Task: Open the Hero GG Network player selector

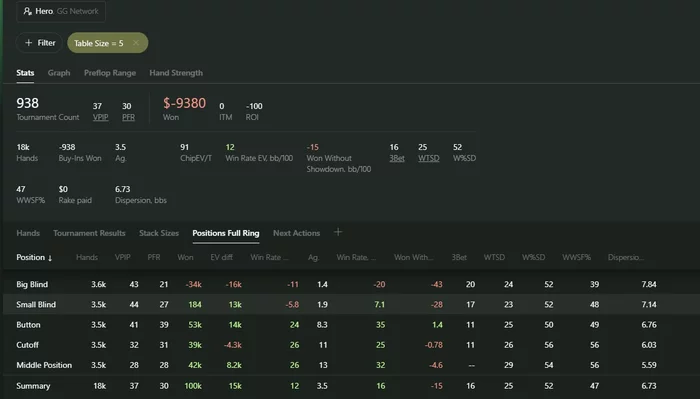Action: tap(61, 11)
